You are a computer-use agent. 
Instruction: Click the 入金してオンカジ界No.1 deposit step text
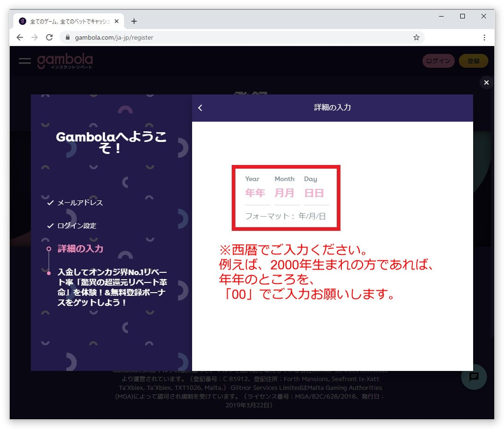[112, 287]
